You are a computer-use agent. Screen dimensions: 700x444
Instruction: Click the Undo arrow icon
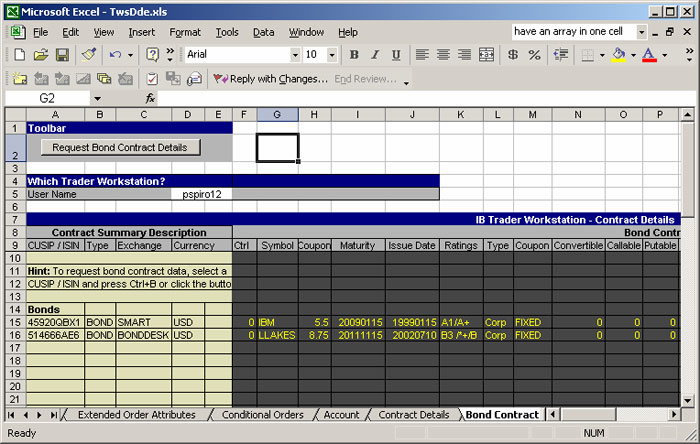115,55
